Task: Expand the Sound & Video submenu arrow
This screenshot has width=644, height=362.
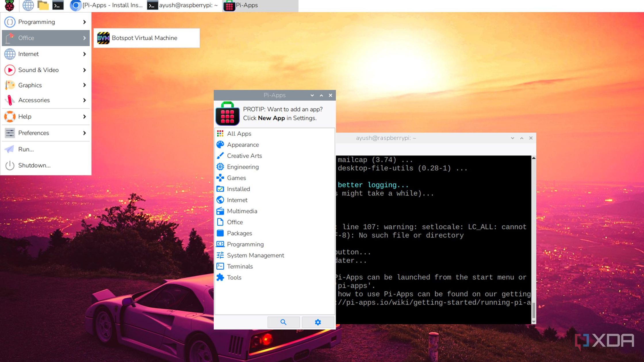Action: point(84,70)
